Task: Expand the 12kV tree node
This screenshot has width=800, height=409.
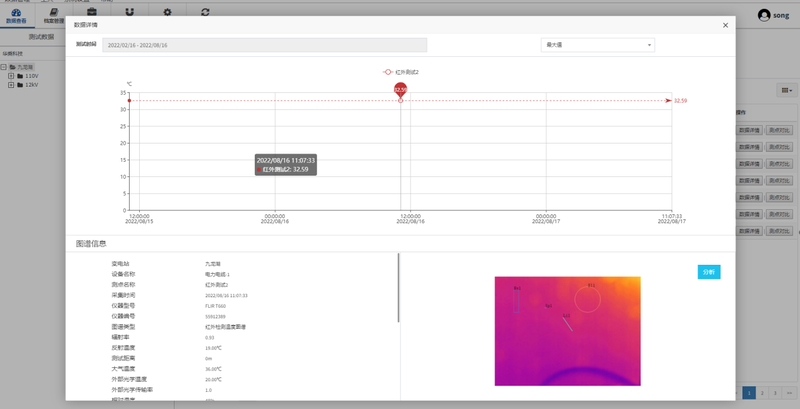Action: click(11, 85)
